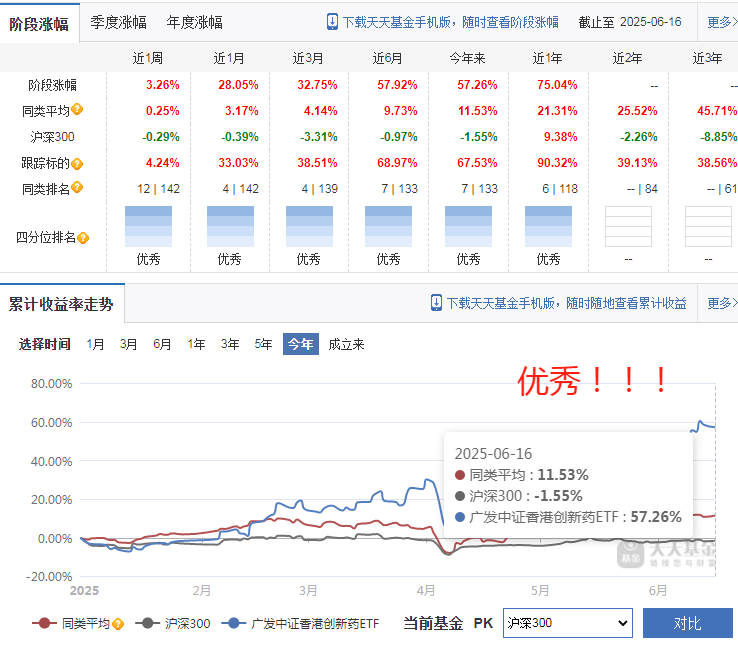Click the help icon next to 同类排名
738x645 pixels.
point(78,187)
